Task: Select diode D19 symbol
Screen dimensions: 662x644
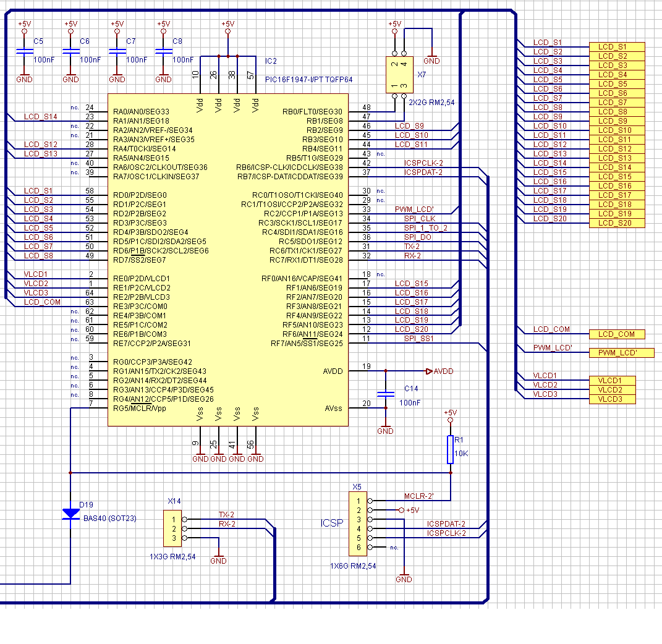Action: (70, 514)
